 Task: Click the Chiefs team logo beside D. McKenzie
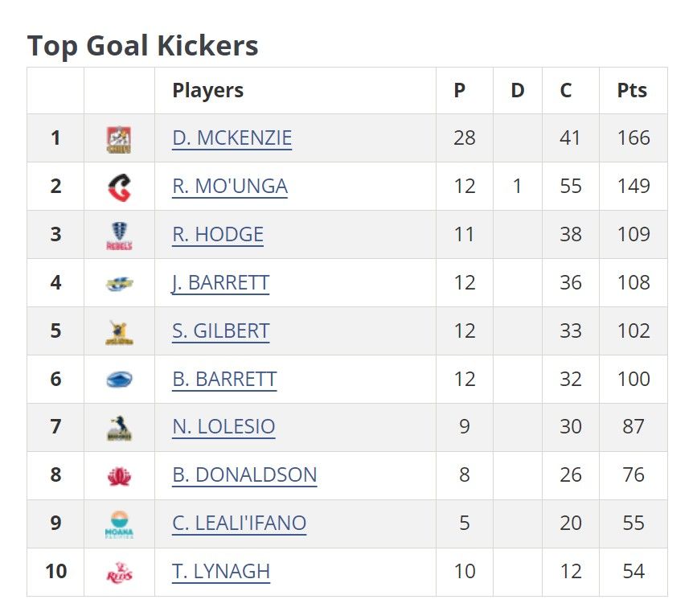(119, 138)
